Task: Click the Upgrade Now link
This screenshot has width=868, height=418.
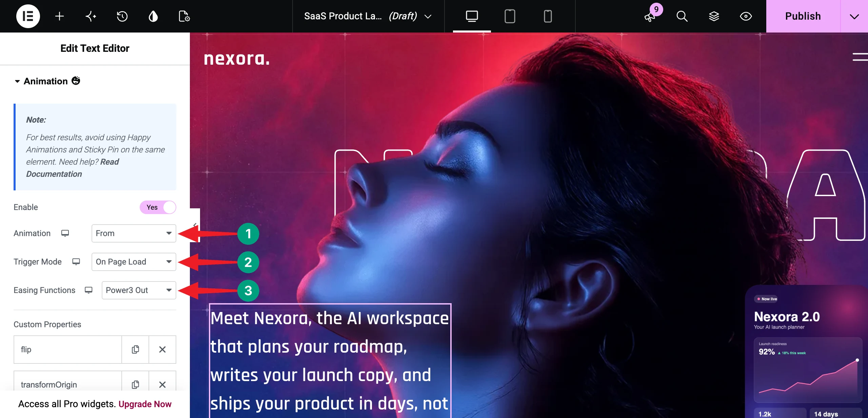Action: point(145,404)
